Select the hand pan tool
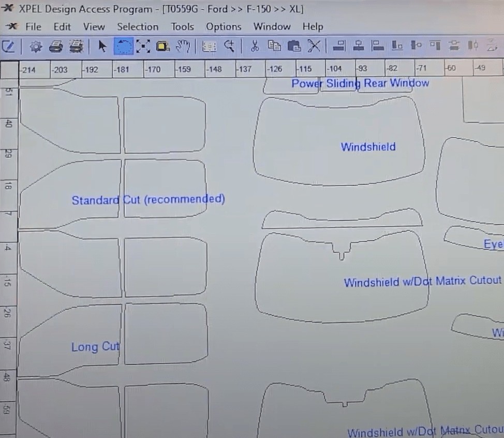Image resolution: width=504 pixels, height=438 pixels. [183, 47]
